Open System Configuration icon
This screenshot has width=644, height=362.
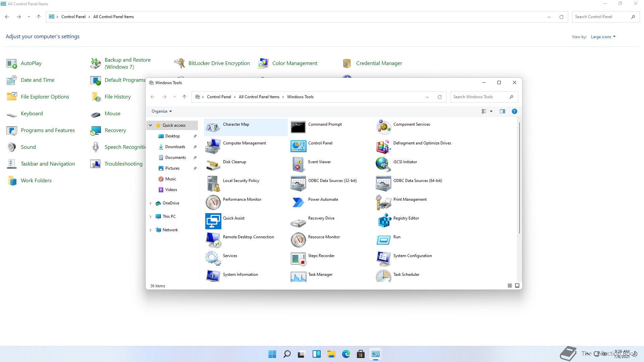pos(383,259)
